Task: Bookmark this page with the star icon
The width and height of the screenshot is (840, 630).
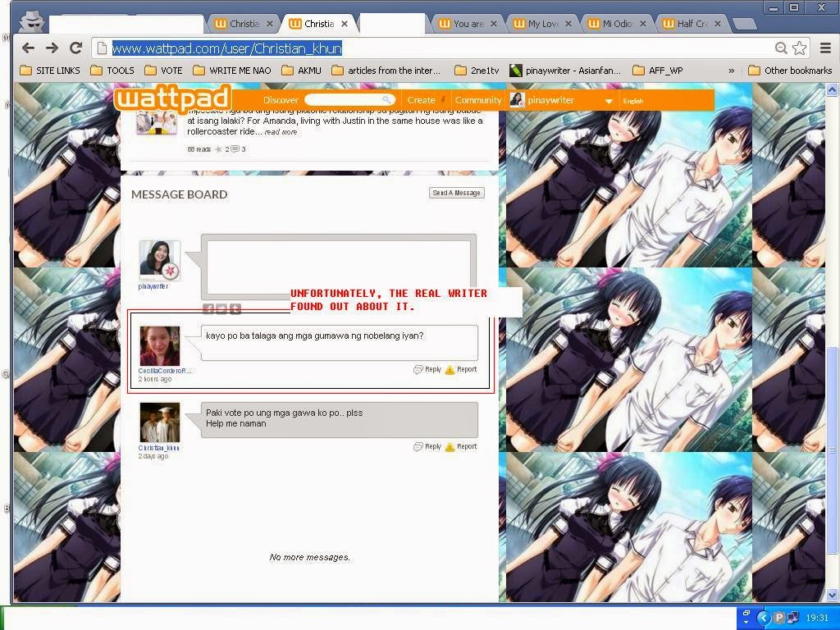Action: click(x=799, y=48)
